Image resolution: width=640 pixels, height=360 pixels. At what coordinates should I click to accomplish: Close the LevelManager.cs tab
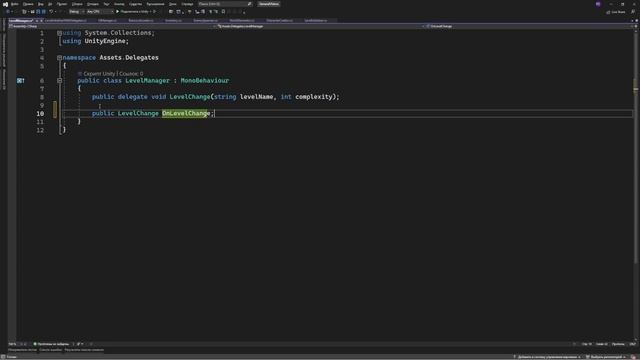(x=41, y=20)
